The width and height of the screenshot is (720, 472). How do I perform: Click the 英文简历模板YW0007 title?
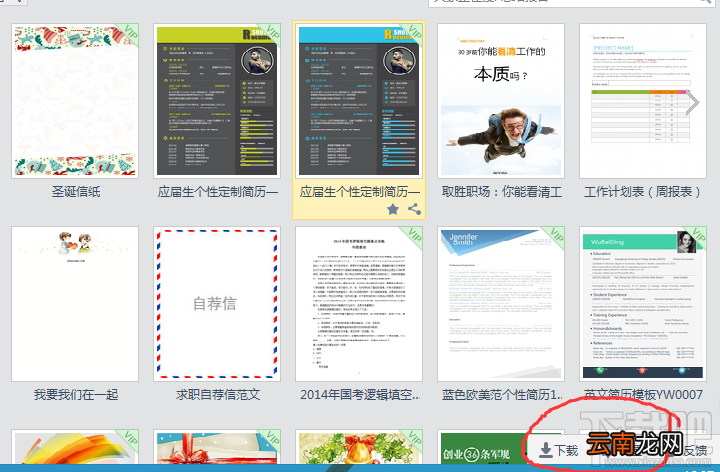[643, 394]
